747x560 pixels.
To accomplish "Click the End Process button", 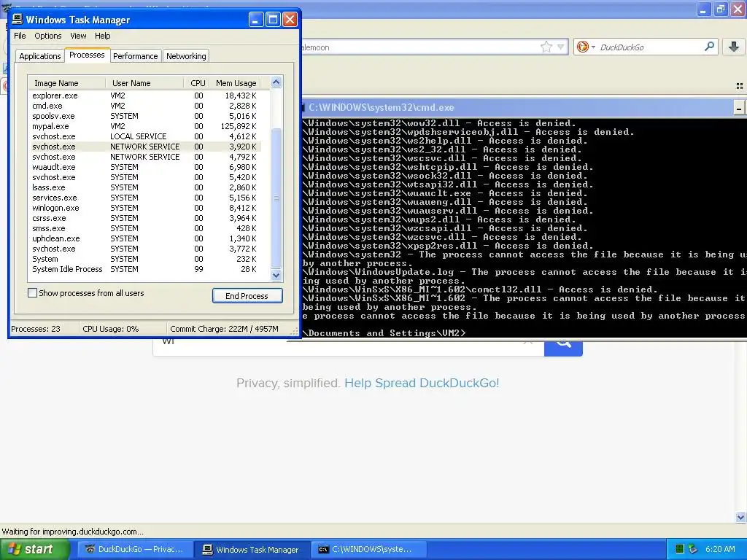I will (x=247, y=296).
